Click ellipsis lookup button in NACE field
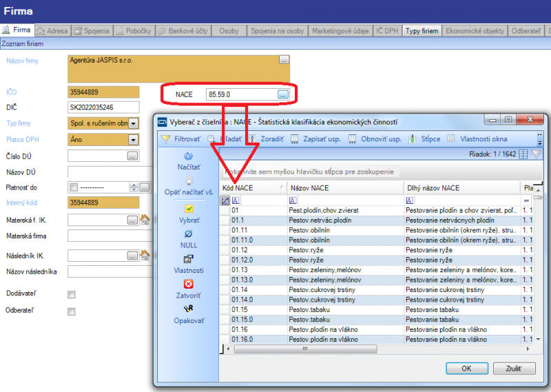The width and height of the screenshot is (551, 392). [283, 94]
